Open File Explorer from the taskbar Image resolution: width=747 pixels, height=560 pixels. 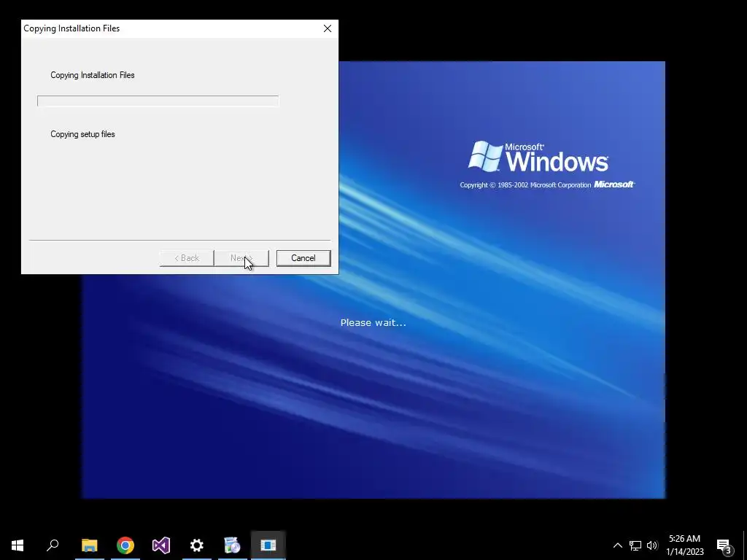pos(90,545)
